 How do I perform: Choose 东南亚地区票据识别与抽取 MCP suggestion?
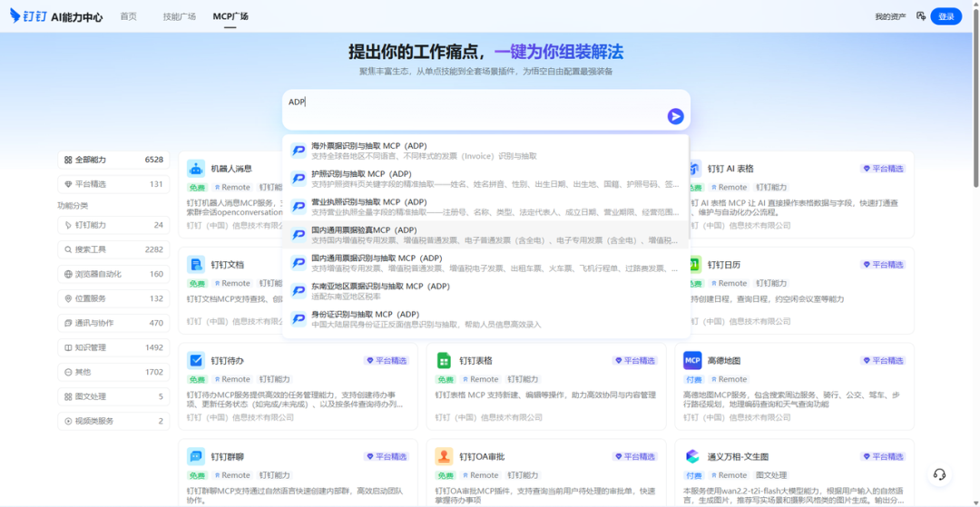[x=486, y=291]
